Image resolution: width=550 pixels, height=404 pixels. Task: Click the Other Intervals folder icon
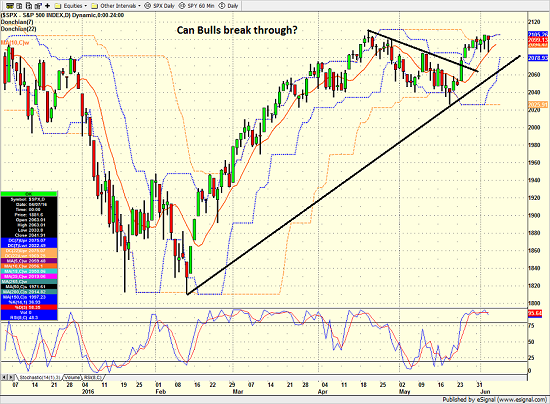[x=95, y=6]
